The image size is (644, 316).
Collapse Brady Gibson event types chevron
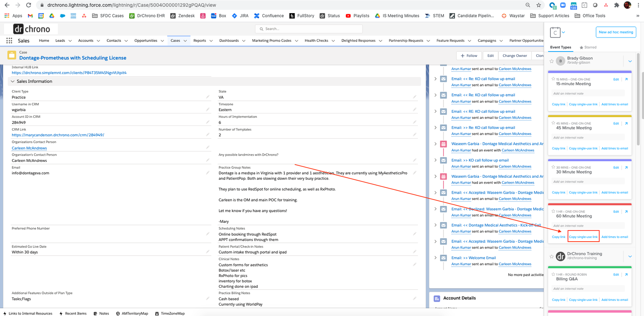(630, 61)
